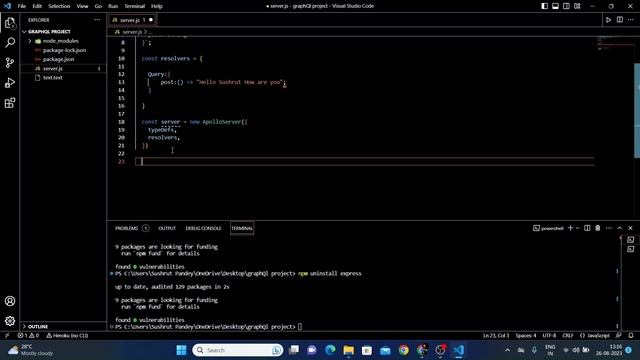Create a new terminal with plus icon
Screen dimensions: 640x360
[x=570, y=228]
